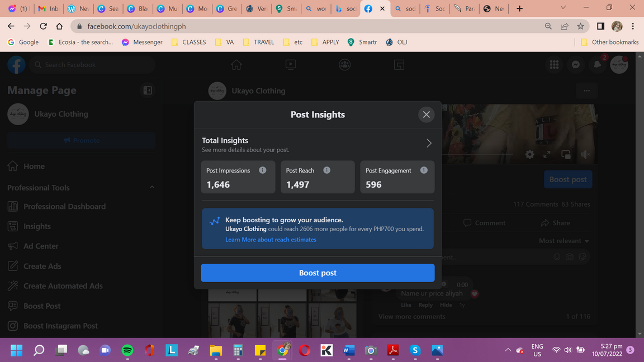Viewport: 644px width, 362px height.
Task: Open video settings gear icon
Action: click(530, 154)
